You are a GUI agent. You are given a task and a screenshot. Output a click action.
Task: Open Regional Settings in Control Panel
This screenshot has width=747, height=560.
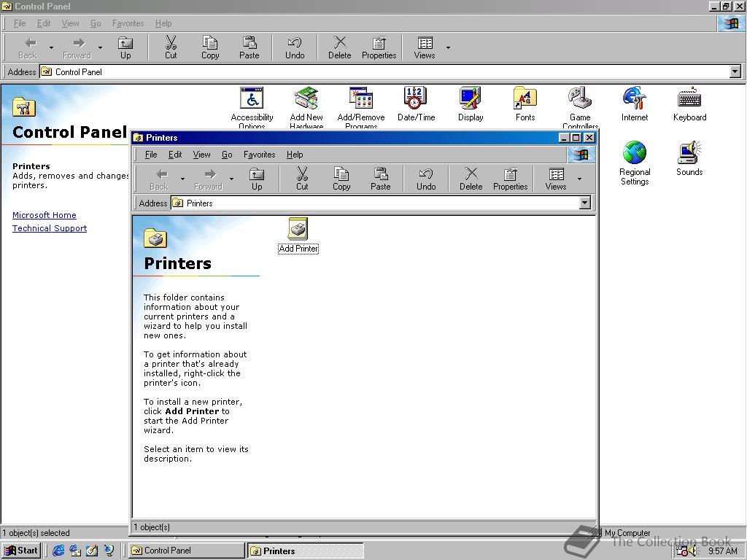[635, 163]
